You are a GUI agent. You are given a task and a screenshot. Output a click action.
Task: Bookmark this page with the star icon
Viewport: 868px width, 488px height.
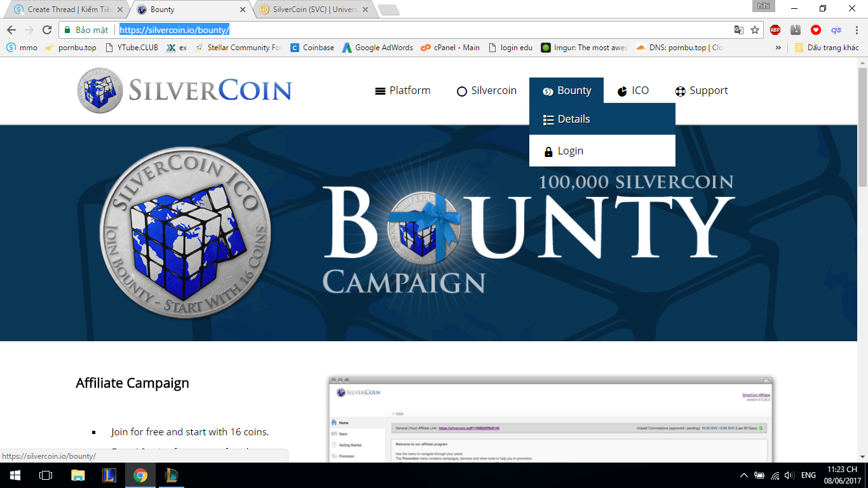coord(755,30)
